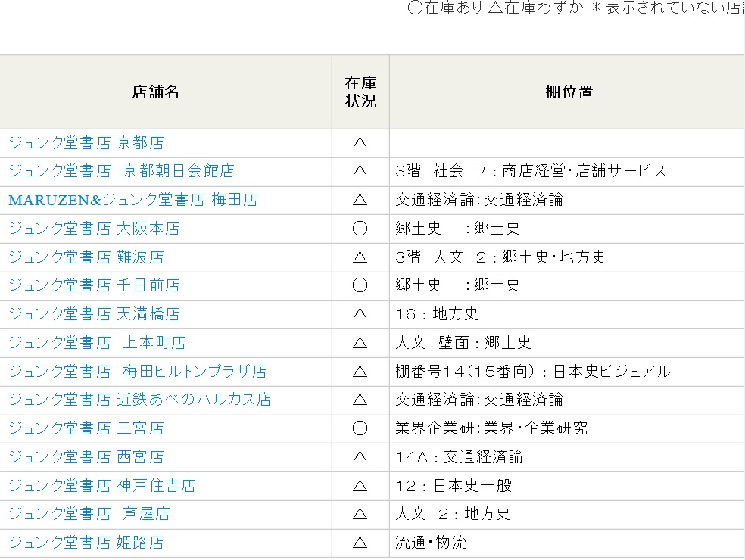Open ジュンク堂書店 上本町店 link
The width and height of the screenshot is (745, 560).
[x=98, y=343]
